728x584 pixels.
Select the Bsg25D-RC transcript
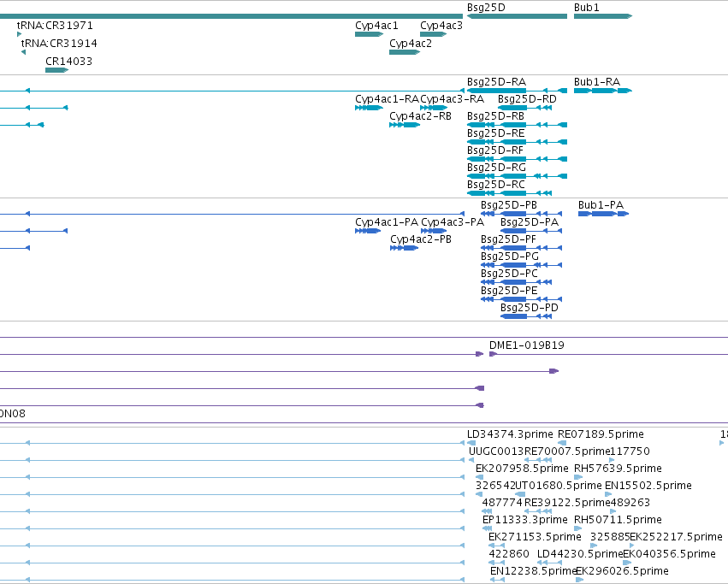click(x=509, y=193)
